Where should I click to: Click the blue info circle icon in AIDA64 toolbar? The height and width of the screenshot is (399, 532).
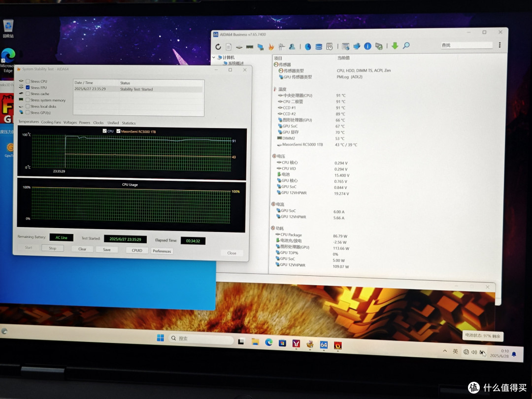[367, 46]
